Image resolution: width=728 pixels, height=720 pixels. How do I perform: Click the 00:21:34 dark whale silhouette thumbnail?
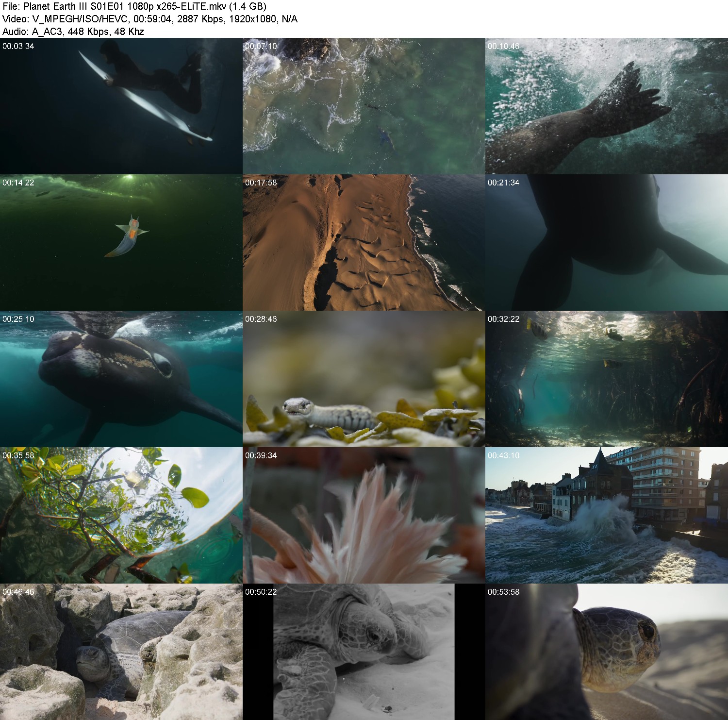(607, 242)
